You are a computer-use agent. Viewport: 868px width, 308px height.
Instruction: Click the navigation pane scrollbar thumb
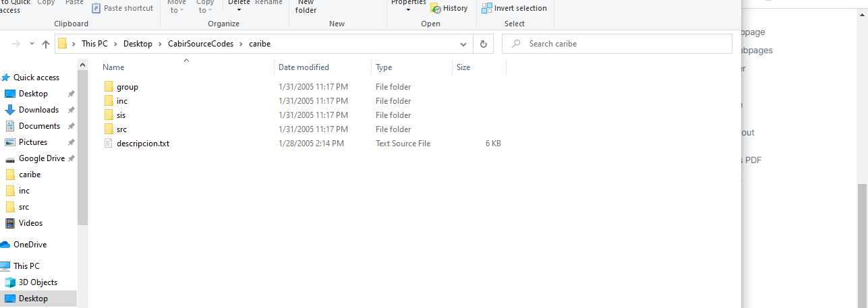coord(83,148)
